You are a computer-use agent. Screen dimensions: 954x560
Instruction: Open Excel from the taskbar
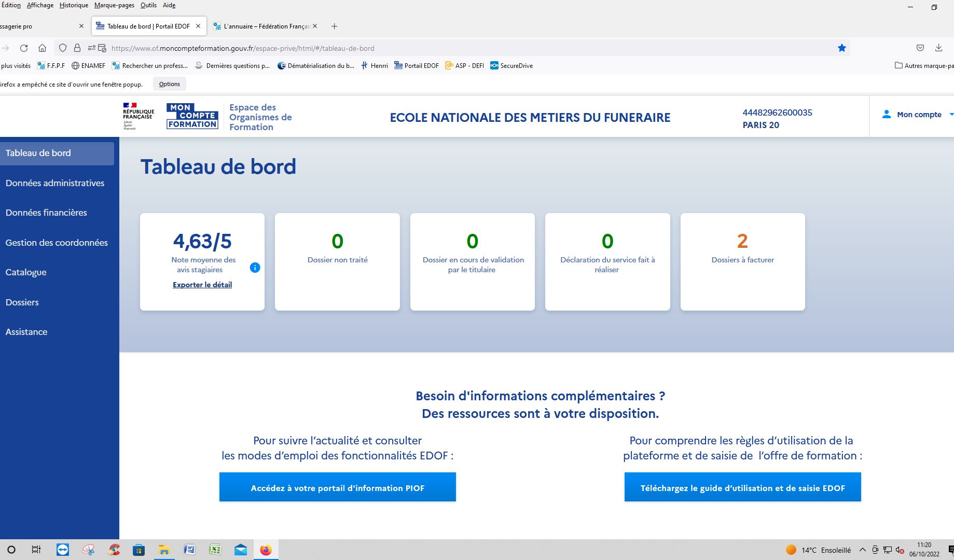(x=215, y=550)
